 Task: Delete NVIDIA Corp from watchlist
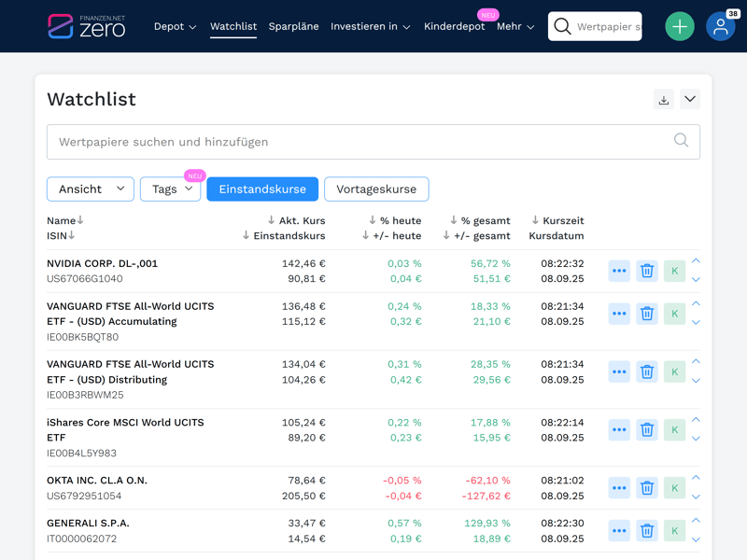click(646, 271)
